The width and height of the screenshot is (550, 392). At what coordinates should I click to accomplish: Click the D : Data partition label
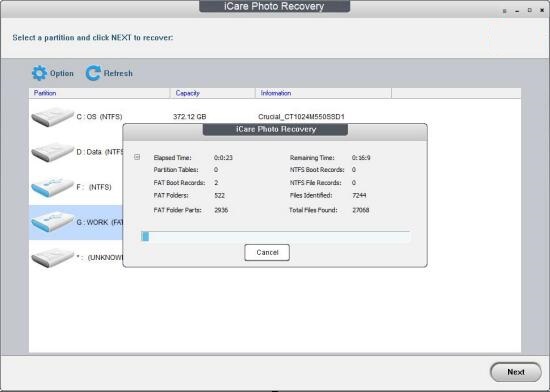pos(100,152)
